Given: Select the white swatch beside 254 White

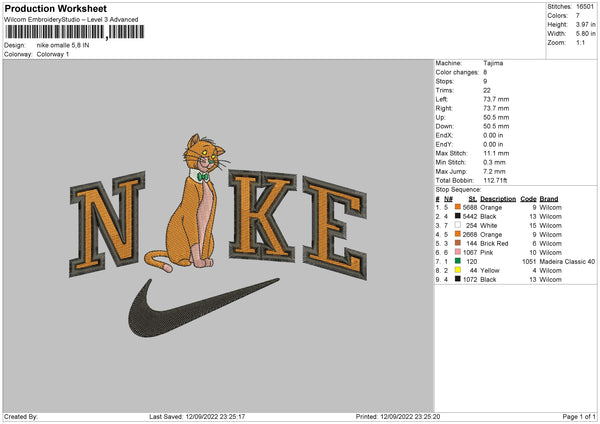Looking at the screenshot, I should [x=458, y=225].
